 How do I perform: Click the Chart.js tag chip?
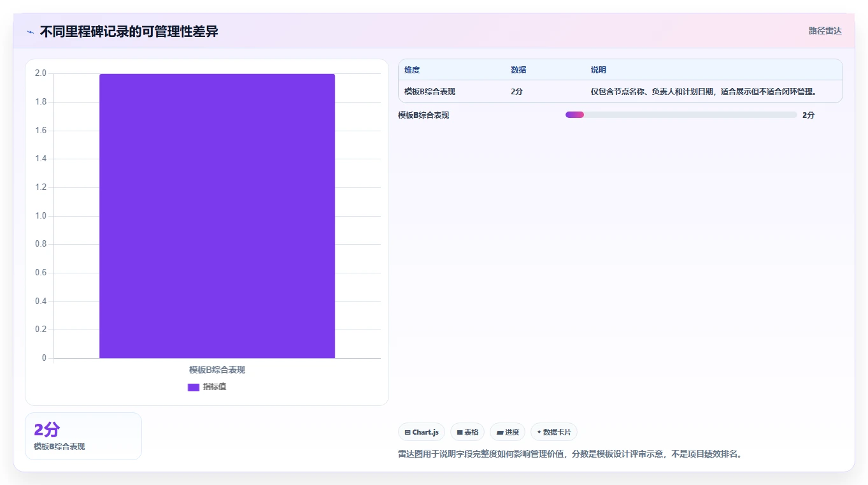[422, 432]
